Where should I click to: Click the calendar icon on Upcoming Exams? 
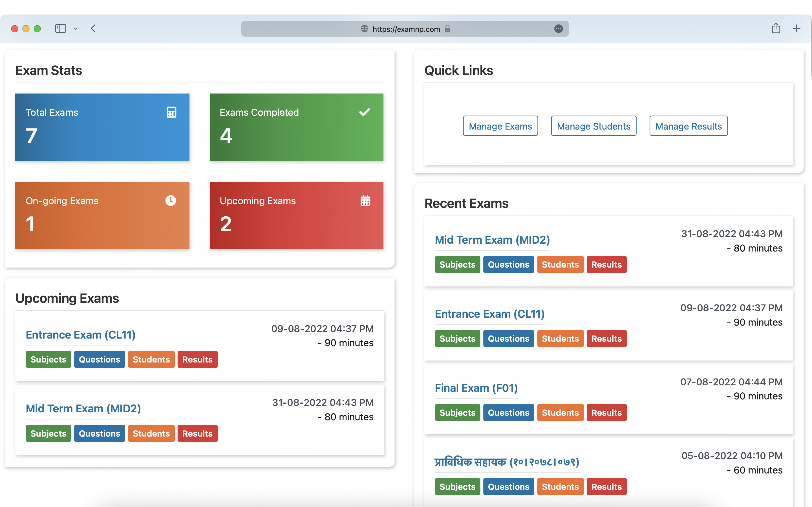pos(364,201)
